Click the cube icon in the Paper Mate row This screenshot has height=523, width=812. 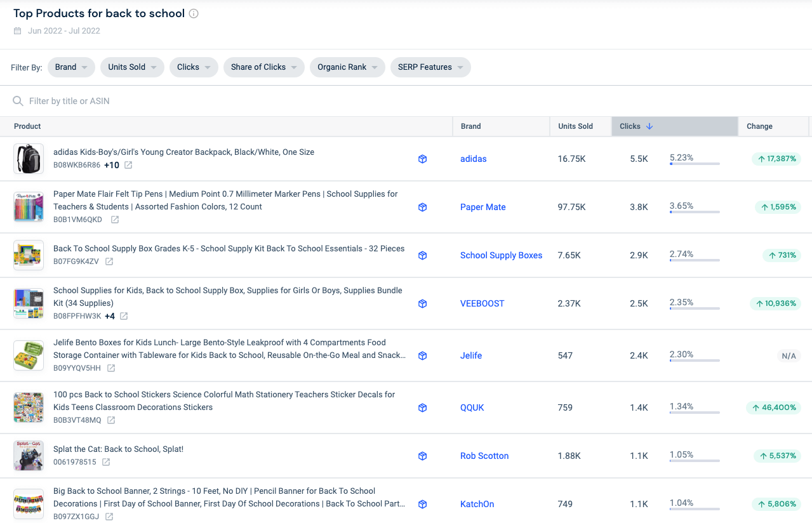click(x=423, y=207)
